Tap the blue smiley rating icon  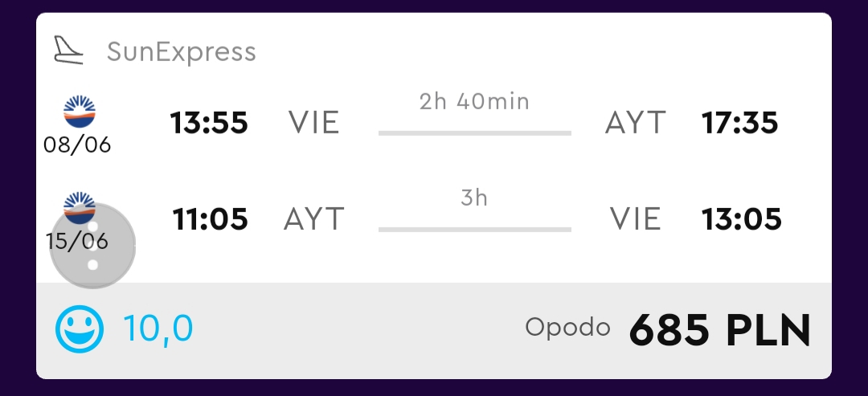tap(79, 329)
